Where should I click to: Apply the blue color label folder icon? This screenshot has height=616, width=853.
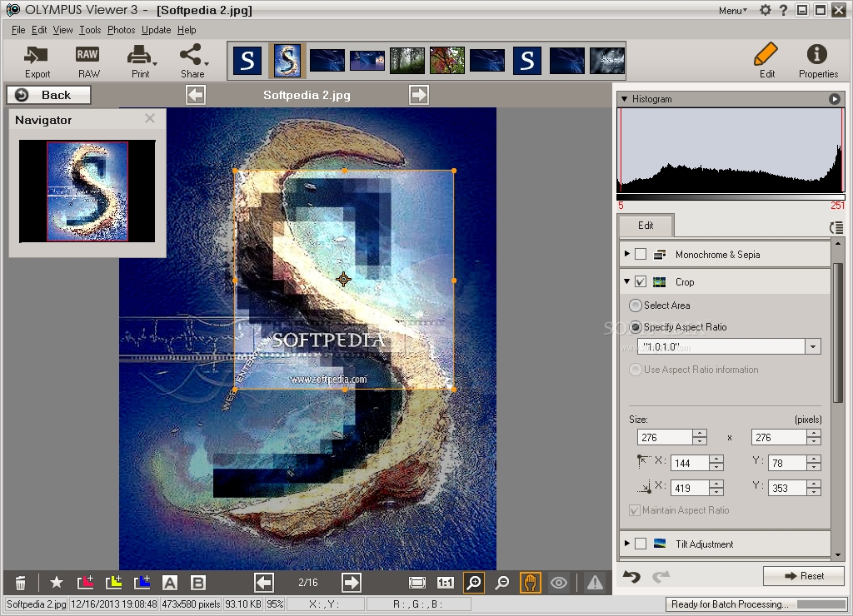[x=142, y=583]
